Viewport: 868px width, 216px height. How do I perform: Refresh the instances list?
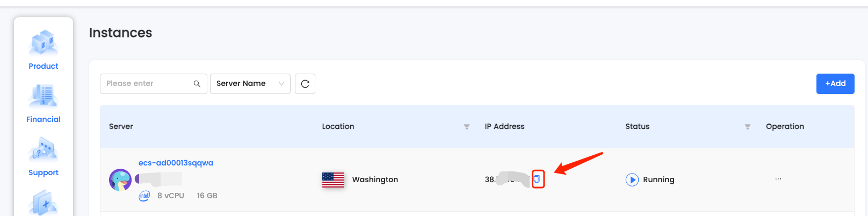[305, 84]
